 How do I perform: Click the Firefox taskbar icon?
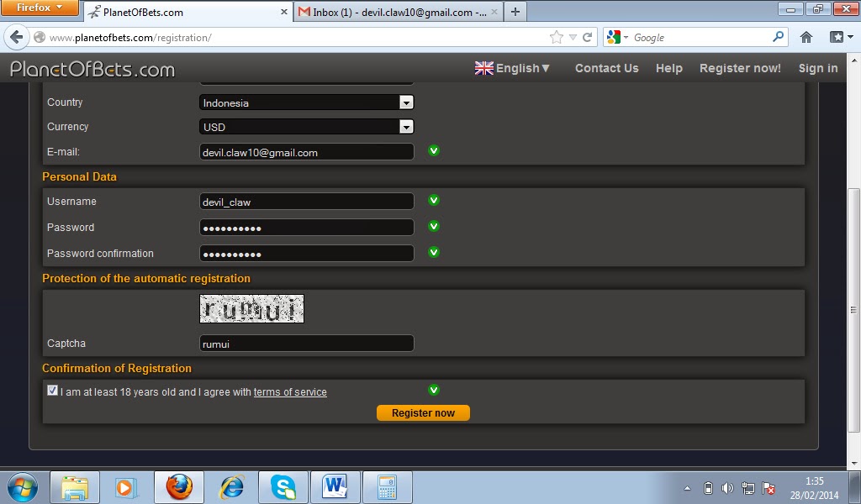pos(179,487)
